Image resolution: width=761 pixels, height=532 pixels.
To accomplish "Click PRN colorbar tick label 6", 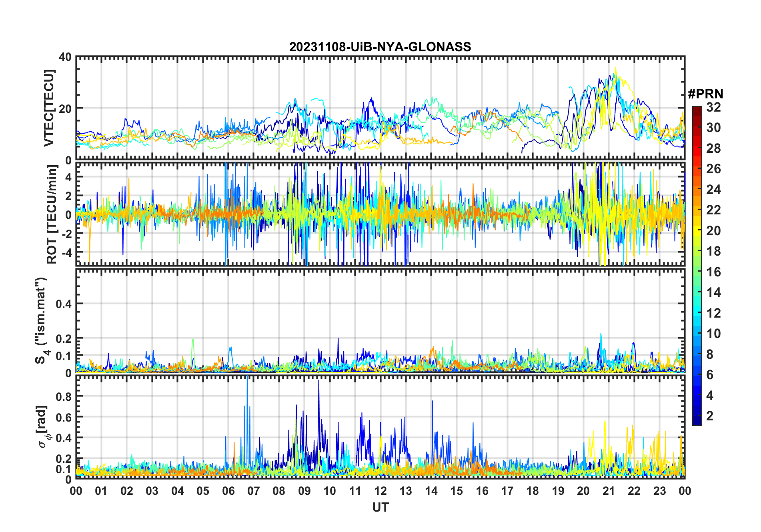I will point(710,375).
